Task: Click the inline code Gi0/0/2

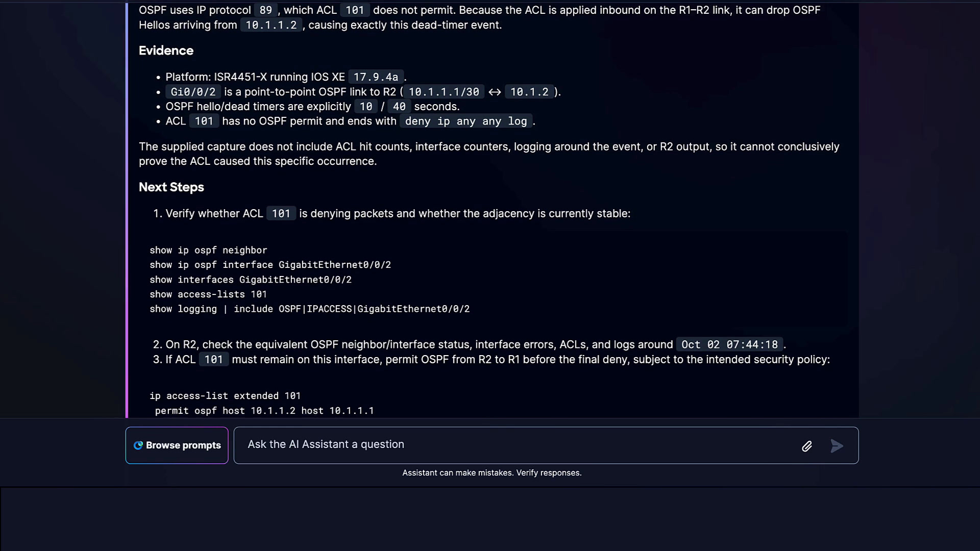Action: click(x=193, y=92)
